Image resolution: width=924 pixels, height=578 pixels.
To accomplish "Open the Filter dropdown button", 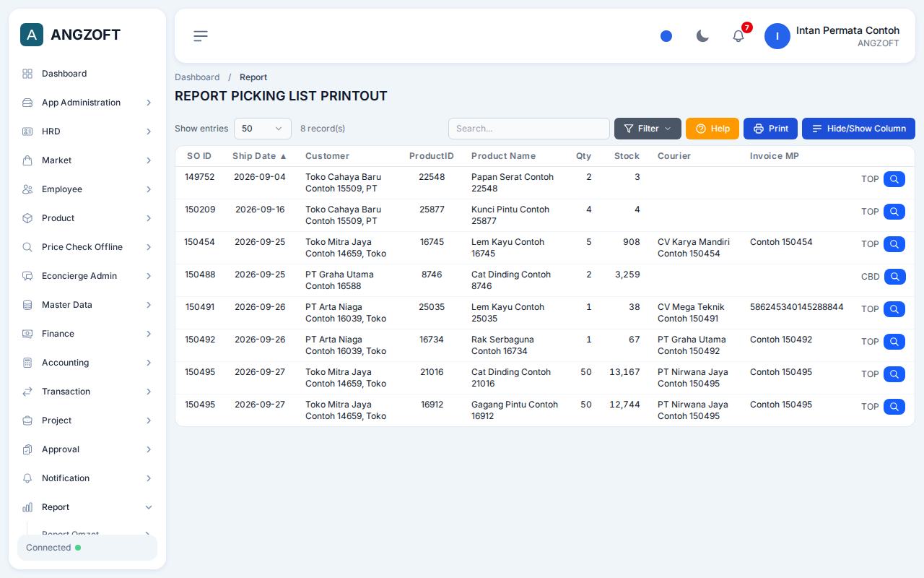I will pyautogui.click(x=648, y=129).
